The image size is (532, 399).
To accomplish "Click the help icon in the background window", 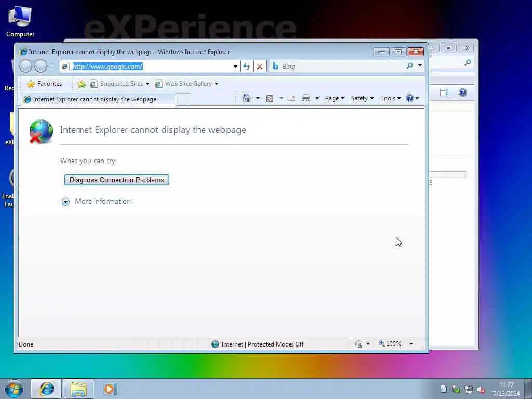I will point(463,92).
